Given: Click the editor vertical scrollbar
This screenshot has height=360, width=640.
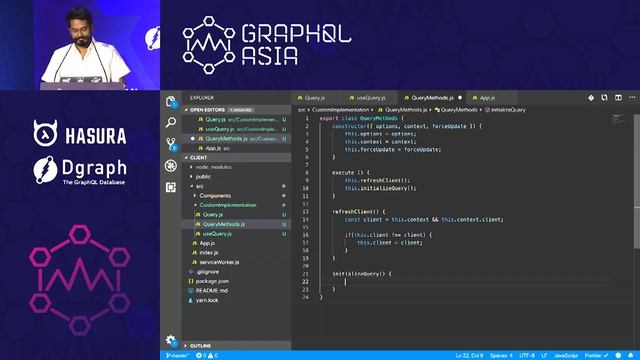Looking at the screenshot, I should pos(636,181).
